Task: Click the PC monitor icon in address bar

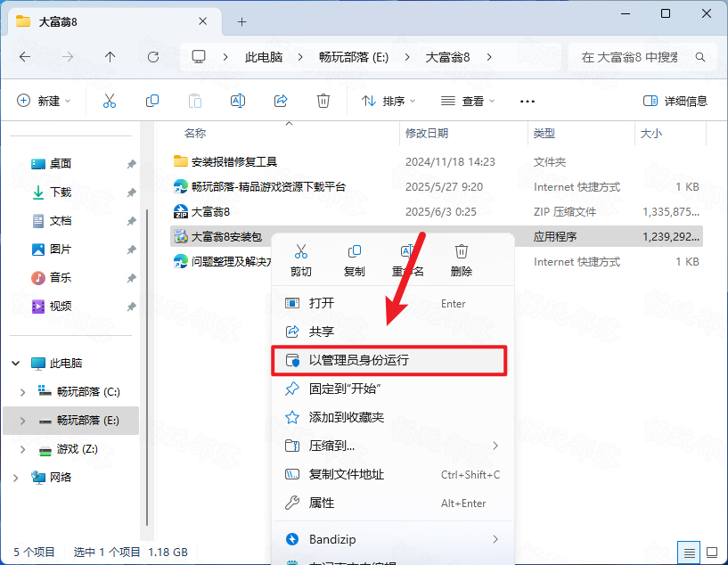Action: [x=199, y=57]
